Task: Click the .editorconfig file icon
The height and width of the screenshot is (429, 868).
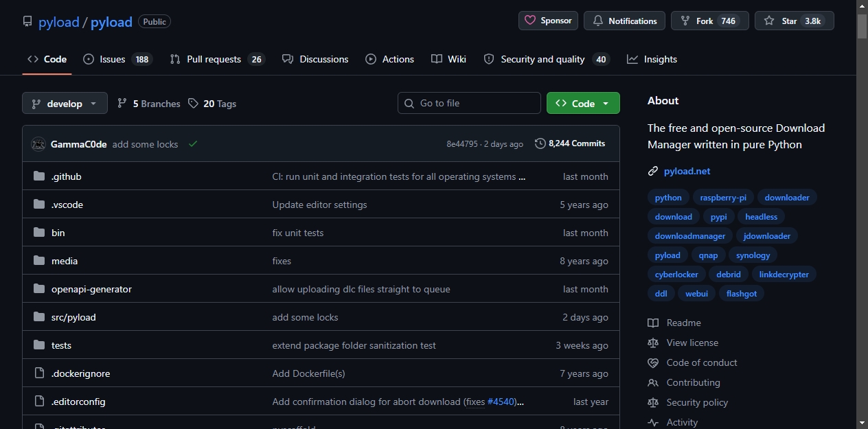Action: click(x=39, y=402)
